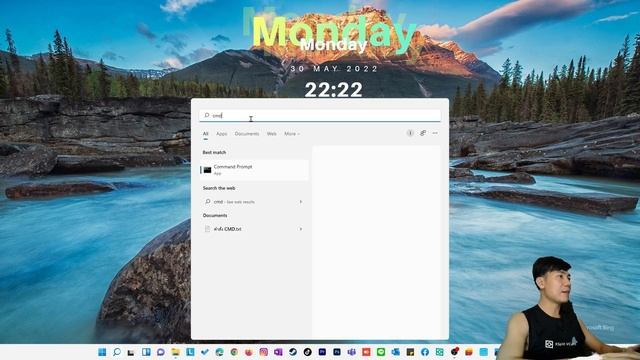Open Task View on the taskbar

pyautogui.click(x=131, y=352)
